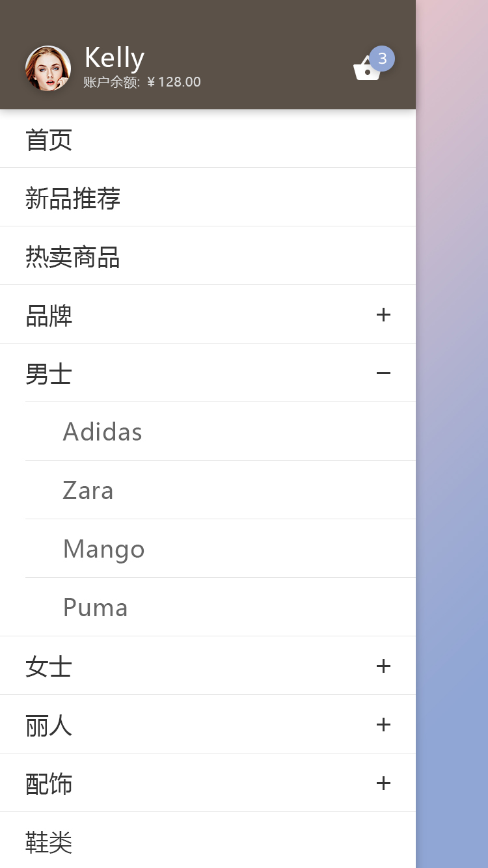
Task: Open the shopping basket icon
Action: pos(367,69)
